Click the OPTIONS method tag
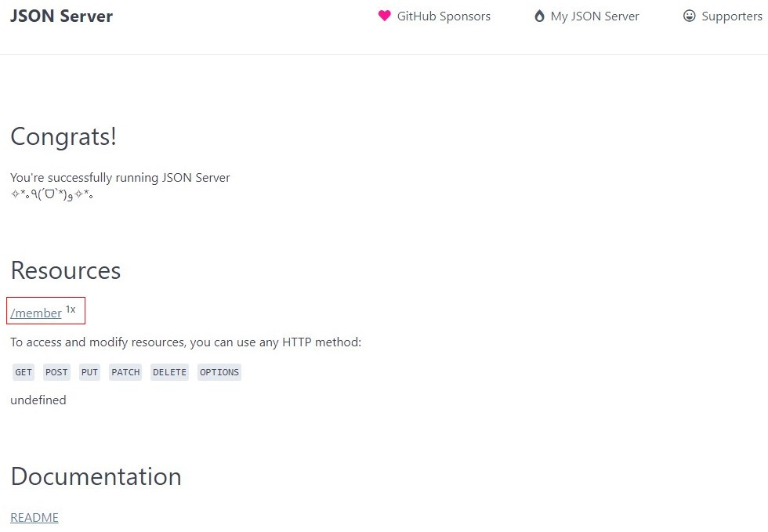Screen dimensions: 768x532 219,372
